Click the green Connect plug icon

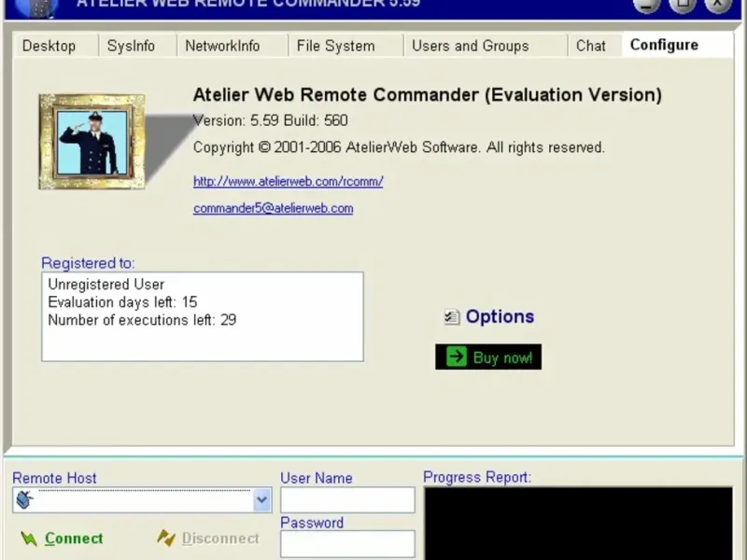(29, 539)
